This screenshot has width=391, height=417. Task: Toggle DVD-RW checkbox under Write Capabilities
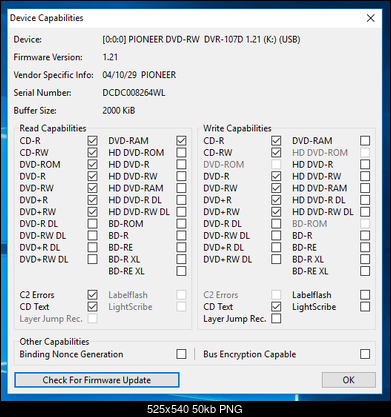(276, 188)
